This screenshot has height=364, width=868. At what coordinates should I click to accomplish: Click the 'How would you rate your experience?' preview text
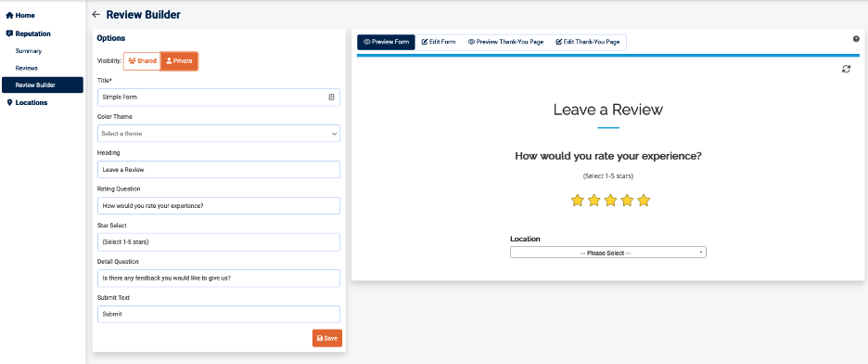(x=608, y=156)
